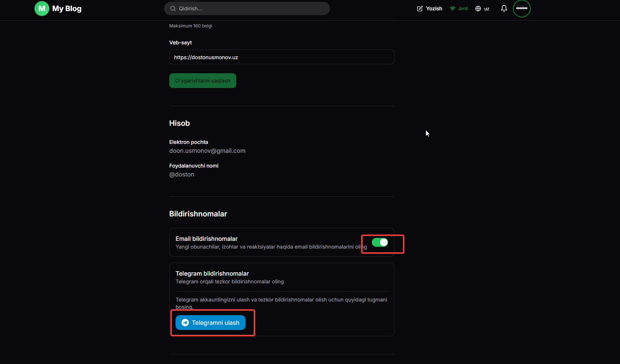Open the Yozish write page
Image resolution: width=620 pixels, height=364 pixels.
[434, 9]
